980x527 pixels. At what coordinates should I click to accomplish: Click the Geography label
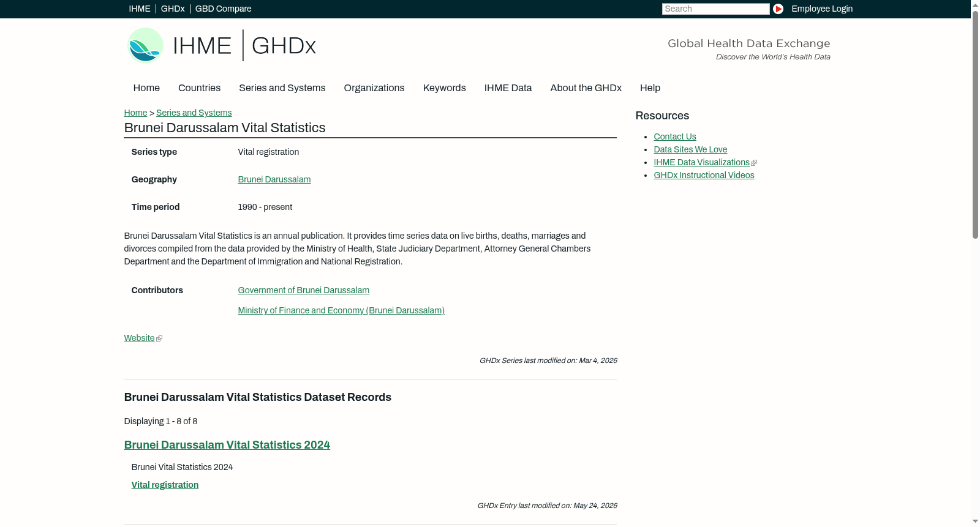click(x=154, y=179)
